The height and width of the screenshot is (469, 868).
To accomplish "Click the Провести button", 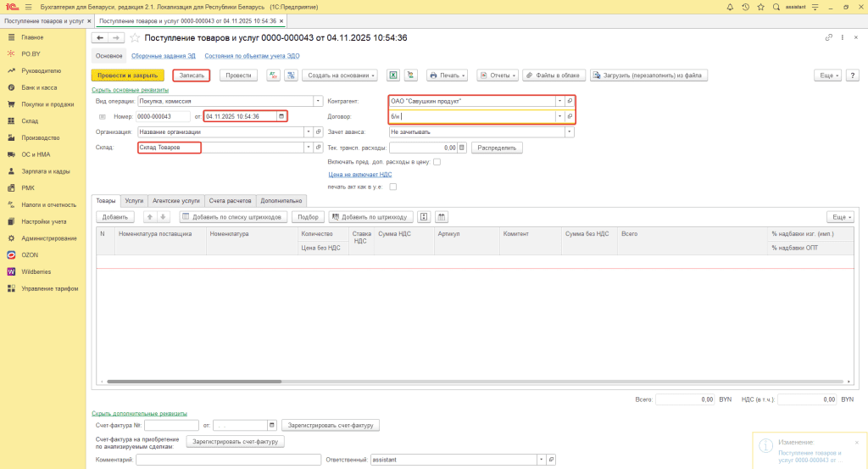I will (238, 75).
